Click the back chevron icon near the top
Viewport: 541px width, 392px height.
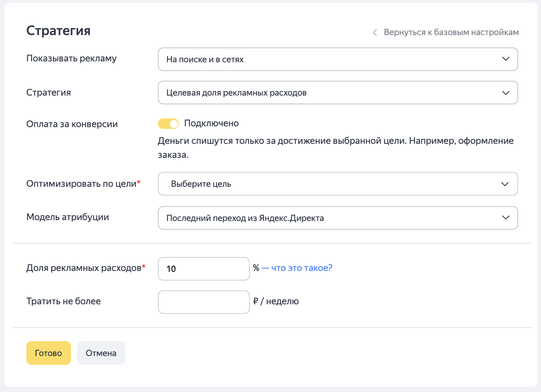[375, 32]
